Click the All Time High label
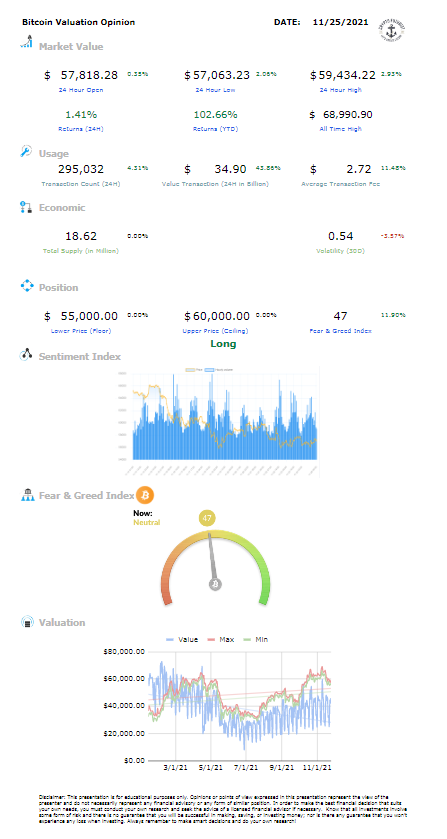The height and width of the screenshot is (839, 447). tap(340, 129)
